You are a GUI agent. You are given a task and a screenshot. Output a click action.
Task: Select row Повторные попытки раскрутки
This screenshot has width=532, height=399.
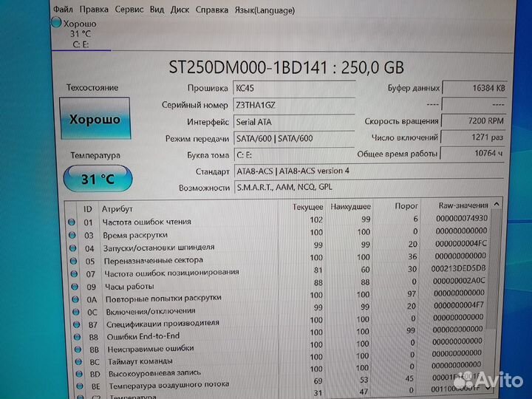(278, 296)
